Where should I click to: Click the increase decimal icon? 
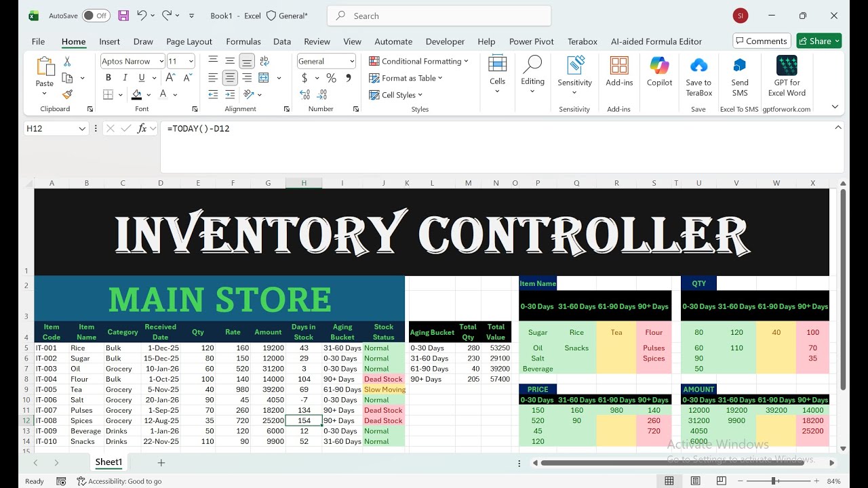[305, 95]
